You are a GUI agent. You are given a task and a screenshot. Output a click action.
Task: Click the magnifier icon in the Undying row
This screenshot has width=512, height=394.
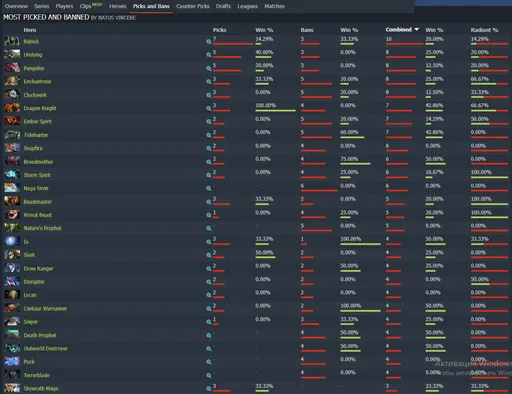click(x=209, y=55)
